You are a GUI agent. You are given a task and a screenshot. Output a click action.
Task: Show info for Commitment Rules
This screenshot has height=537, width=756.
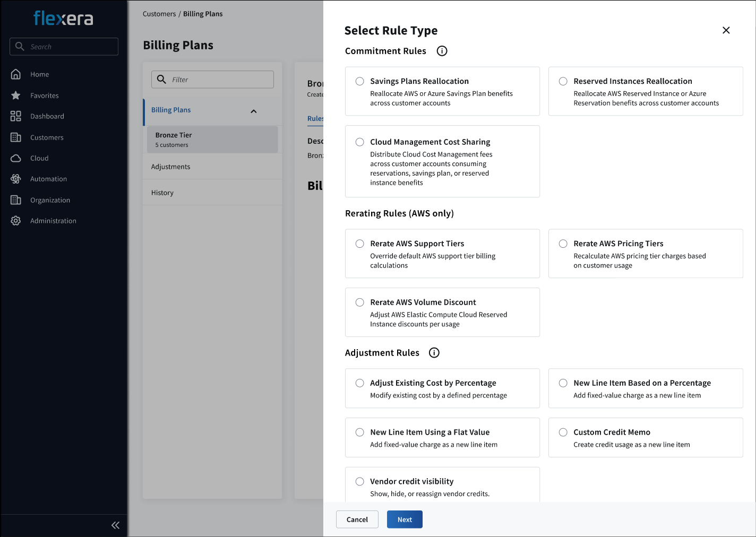(442, 51)
